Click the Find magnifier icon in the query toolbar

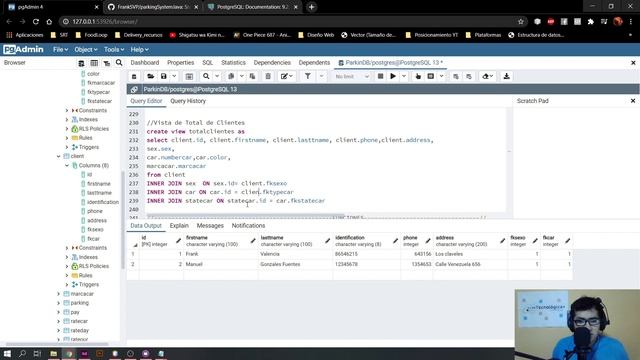coord(206,76)
